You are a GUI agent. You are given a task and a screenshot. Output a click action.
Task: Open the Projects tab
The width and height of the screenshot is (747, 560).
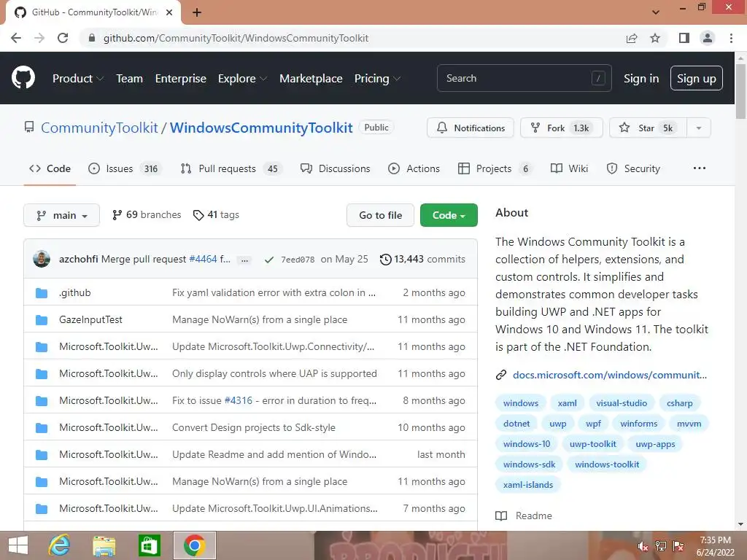coord(495,168)
